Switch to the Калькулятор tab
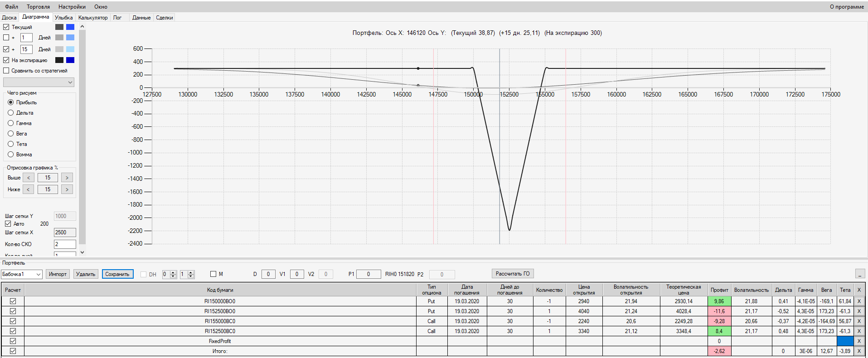This screenshot has height=358, width=868. point(93,18)
